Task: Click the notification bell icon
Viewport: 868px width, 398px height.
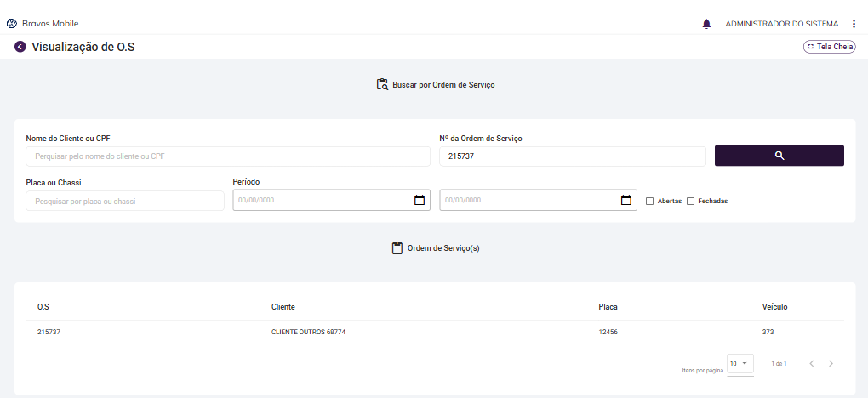Action: tap(706, 24)
